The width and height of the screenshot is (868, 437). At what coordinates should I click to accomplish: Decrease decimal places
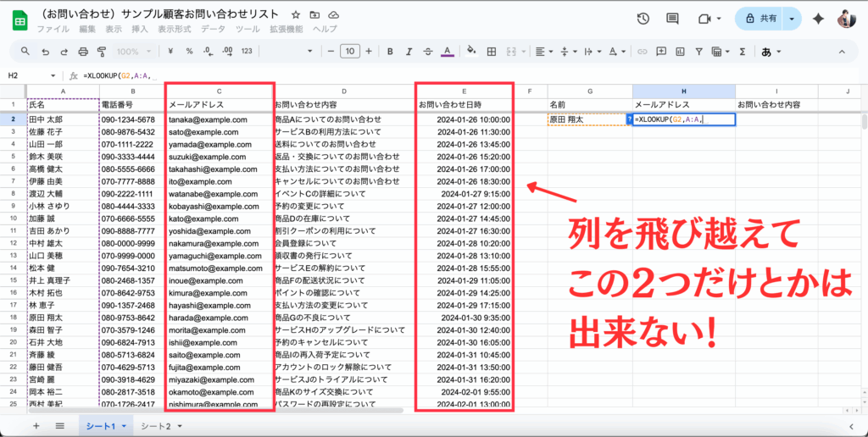[209, 52]
